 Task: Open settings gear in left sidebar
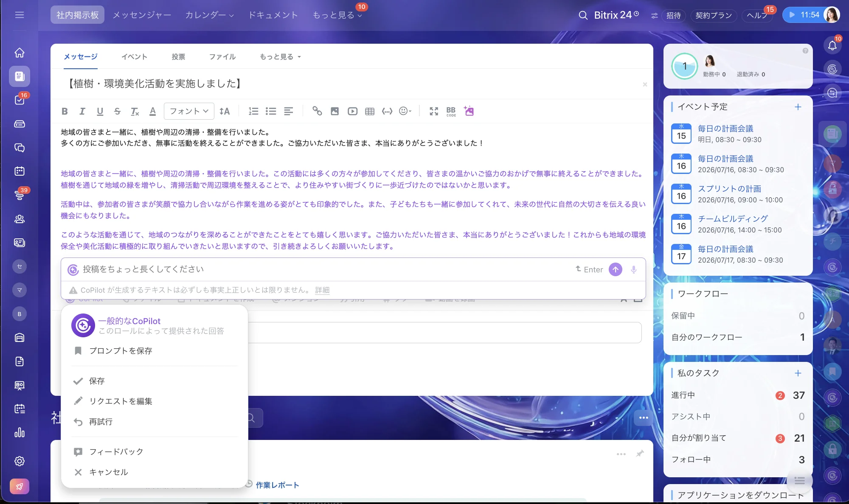click(20, 461)
